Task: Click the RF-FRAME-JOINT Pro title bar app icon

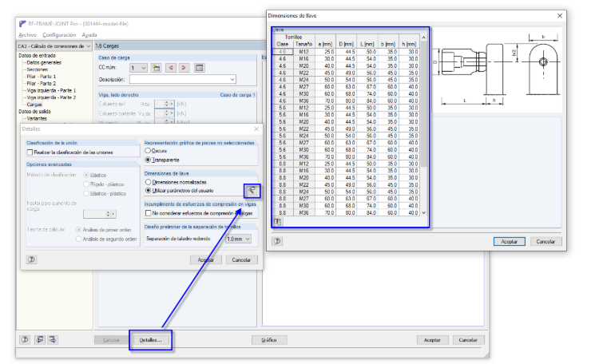Action: (x=22, y=24)
